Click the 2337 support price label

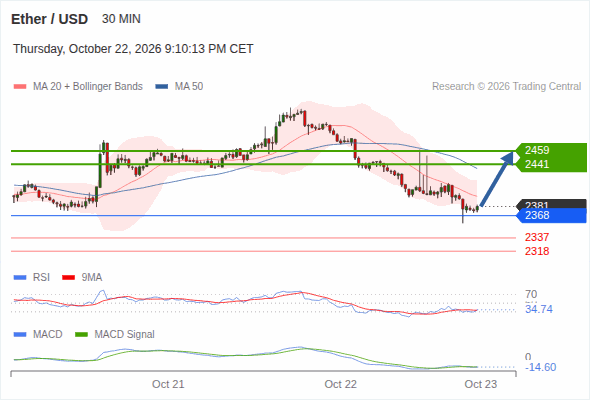click(537, 237)
